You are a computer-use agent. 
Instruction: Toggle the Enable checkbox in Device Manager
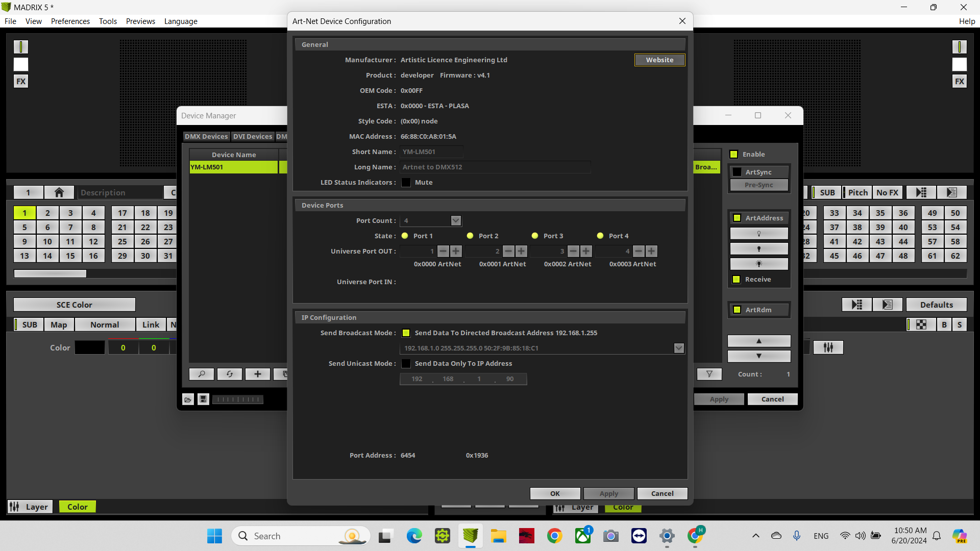[x=734, y=155]
